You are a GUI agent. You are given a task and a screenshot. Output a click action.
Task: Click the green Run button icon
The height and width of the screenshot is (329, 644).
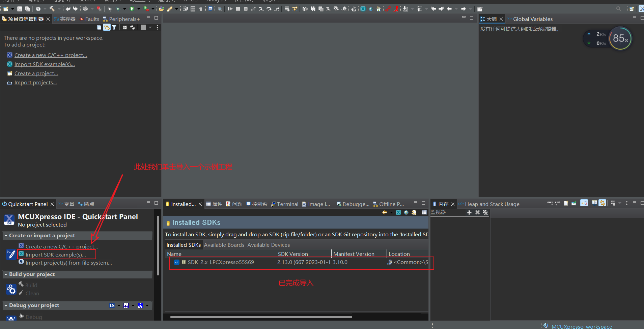132,9
